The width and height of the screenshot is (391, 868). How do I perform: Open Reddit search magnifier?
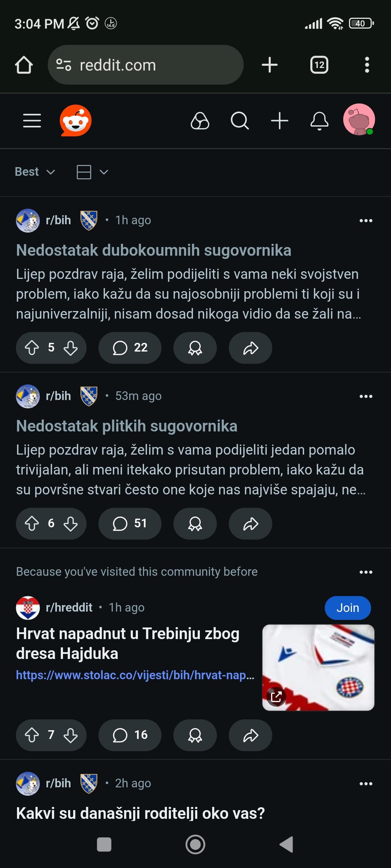[240, 120]
